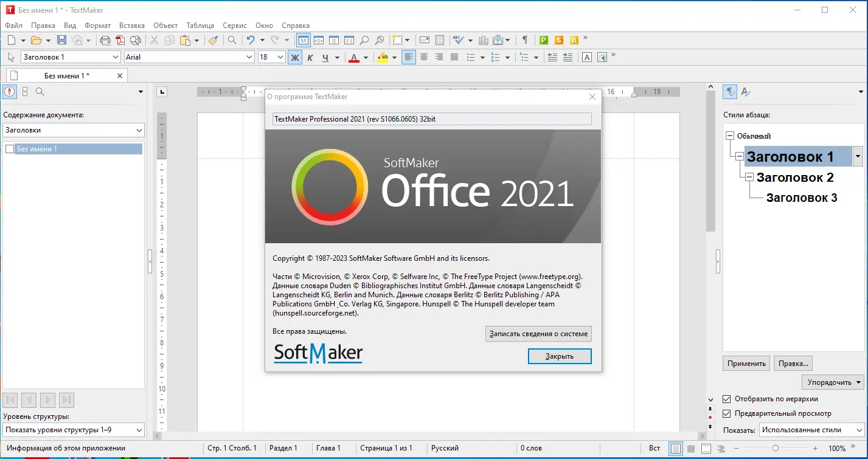Image resolution: width=868 pixels, height=459 pixels.
Task: Click the zoom slider handle
Action: [776, 448]
